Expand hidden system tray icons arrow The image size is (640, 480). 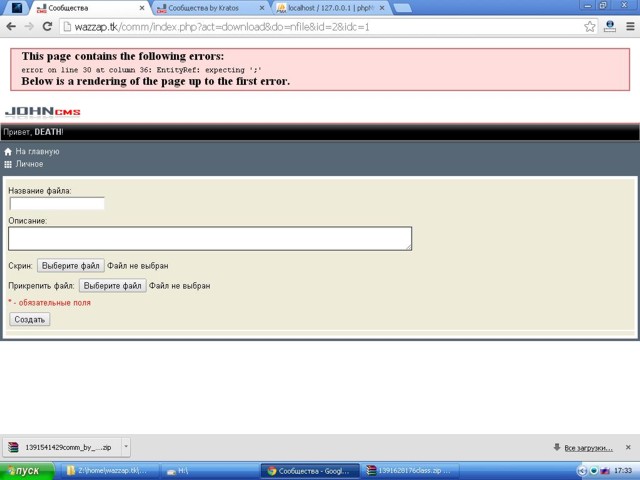(x=581, y=471)
